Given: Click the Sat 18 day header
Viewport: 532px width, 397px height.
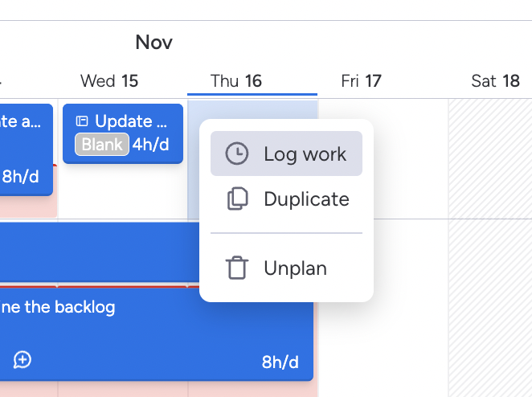Looking at the screenshot, I should point(495,80).
